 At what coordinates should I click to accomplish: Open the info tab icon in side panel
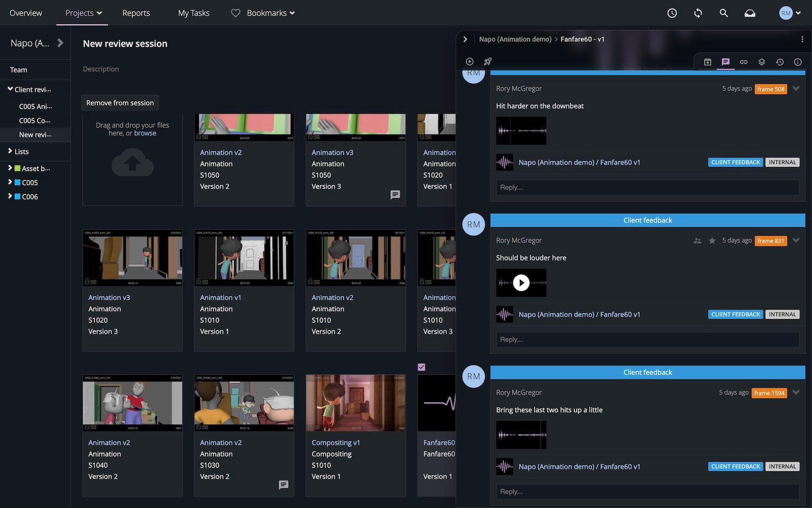[x=798, y=62]
